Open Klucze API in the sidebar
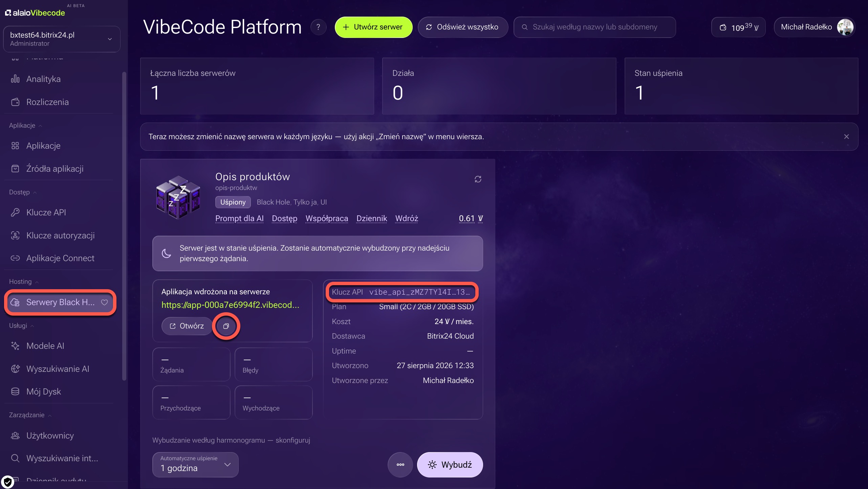868x489 pixels. tap(46, 212)
